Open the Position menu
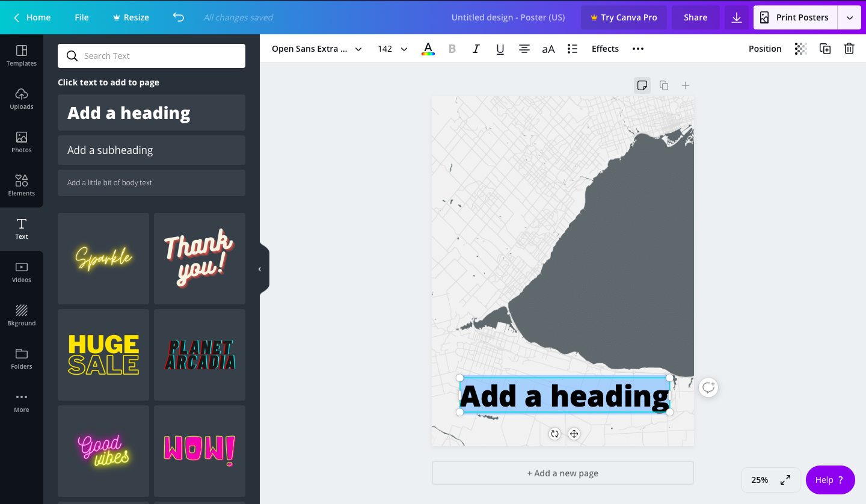The width and height of the screenshot is (866, 504). coord(765,49)
